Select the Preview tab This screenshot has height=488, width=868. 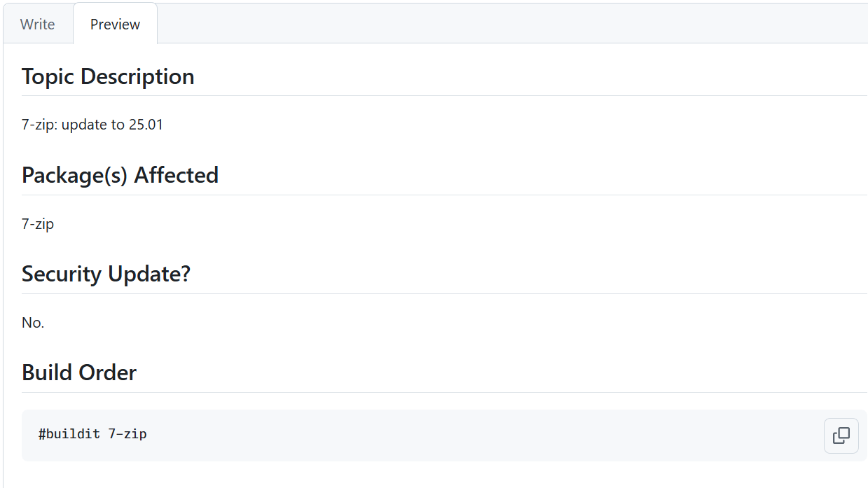116,24
